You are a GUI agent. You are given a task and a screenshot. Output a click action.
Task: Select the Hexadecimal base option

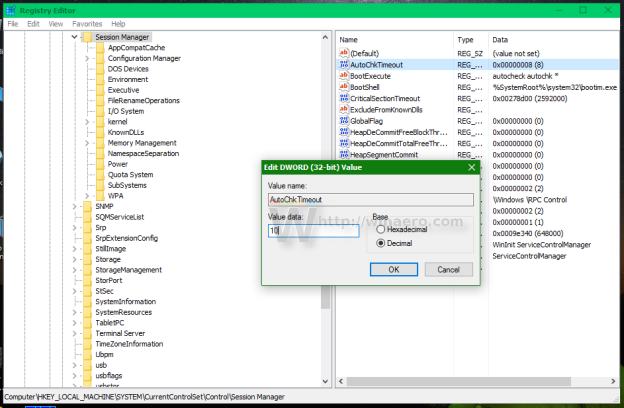click(380, 229)
